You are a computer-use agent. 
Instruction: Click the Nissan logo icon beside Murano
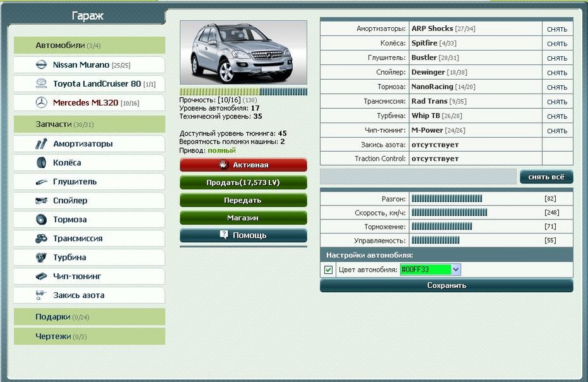point(41,65)
